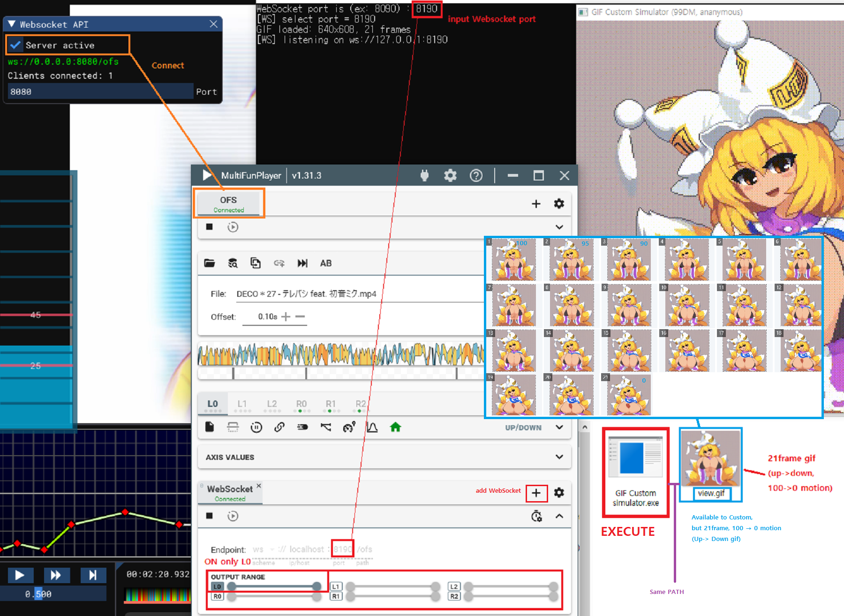Image resolution: width=844 pixels, height=616 pixels.
Task: Open output settings gear beside WebSocket tab
Action: point(559,493)
